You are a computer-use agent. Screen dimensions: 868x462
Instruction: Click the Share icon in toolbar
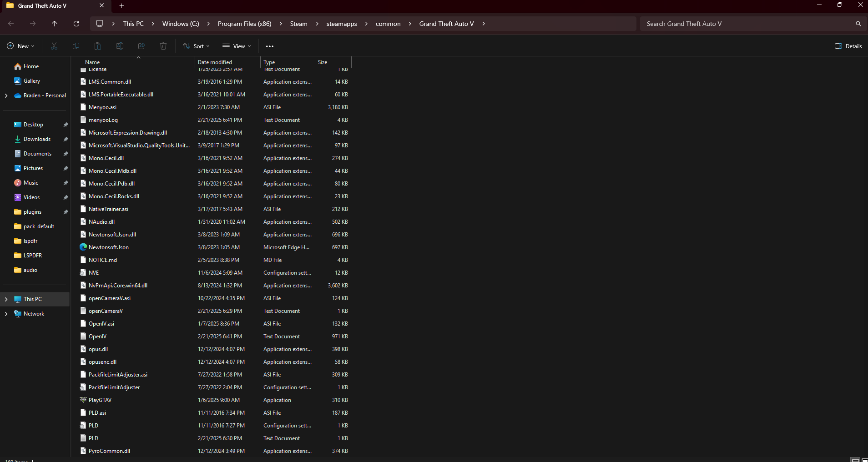141,46
